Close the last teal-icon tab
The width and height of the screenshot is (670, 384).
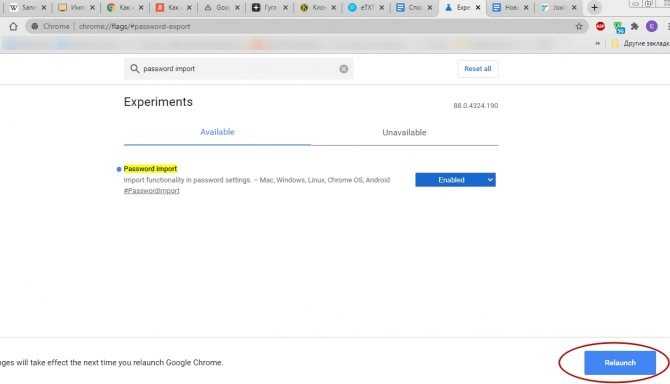coord(574,8)
